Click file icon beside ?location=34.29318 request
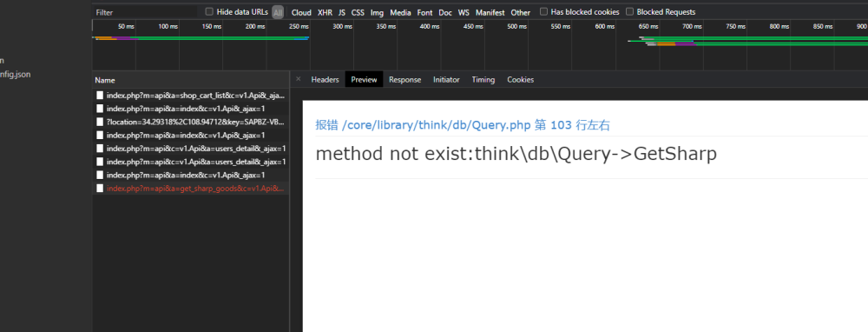The height and width of the screenshot is (332, 868). tap(100, 122)
